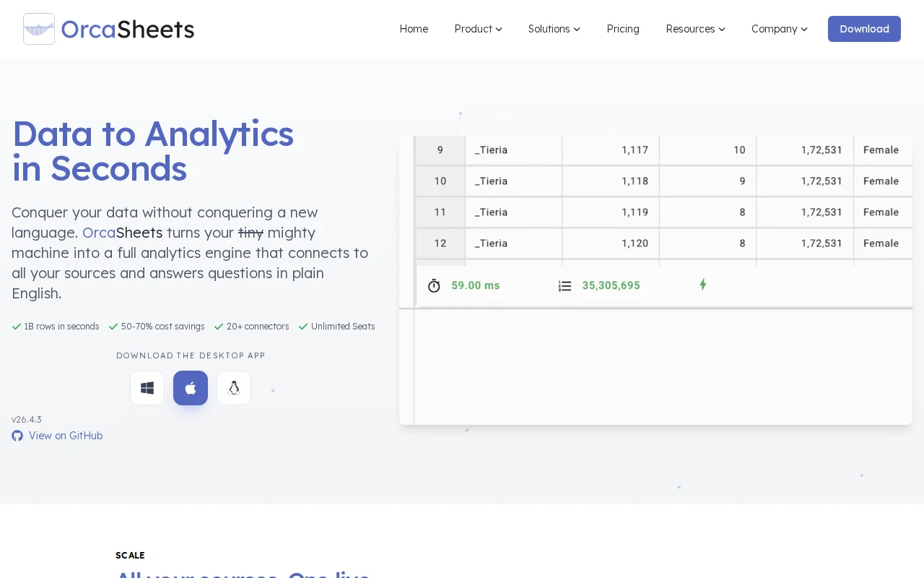This screenshot has width=924, height=578.
Task: Click checkmark beside Unlimited Seats
Action: 303,327
